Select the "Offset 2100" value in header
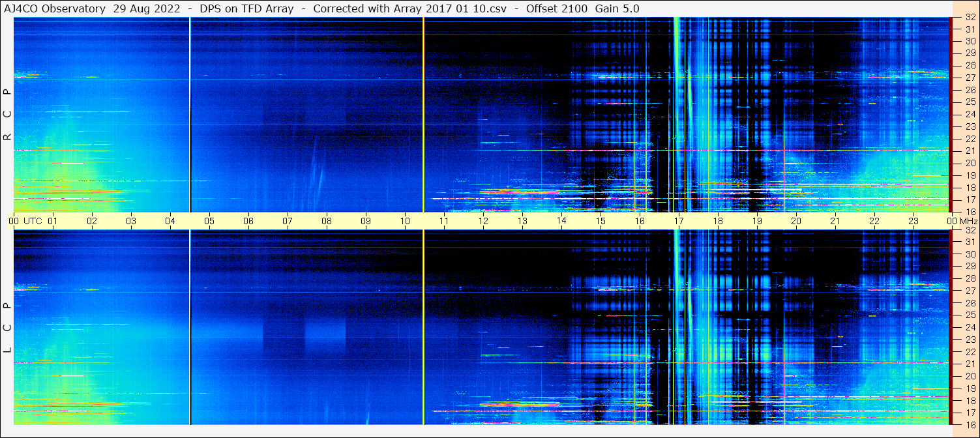Image resolution: width=980 pixels, height=438 pixels. tap(556, 8)
